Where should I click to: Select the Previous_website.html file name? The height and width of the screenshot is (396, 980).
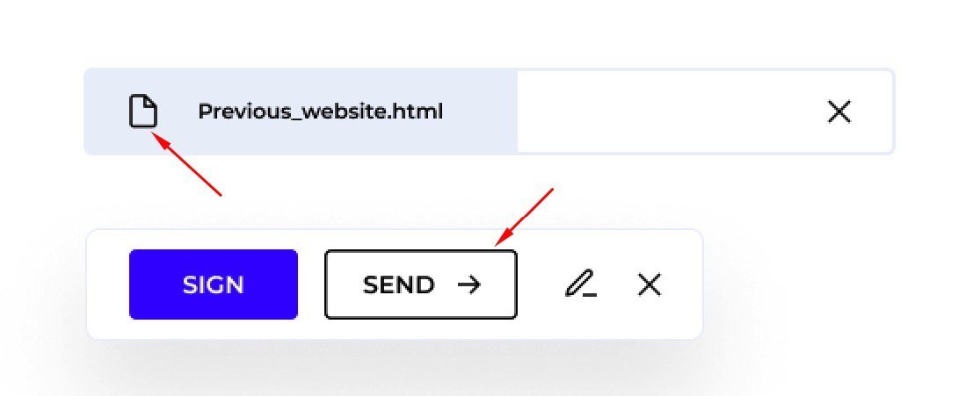320,112
